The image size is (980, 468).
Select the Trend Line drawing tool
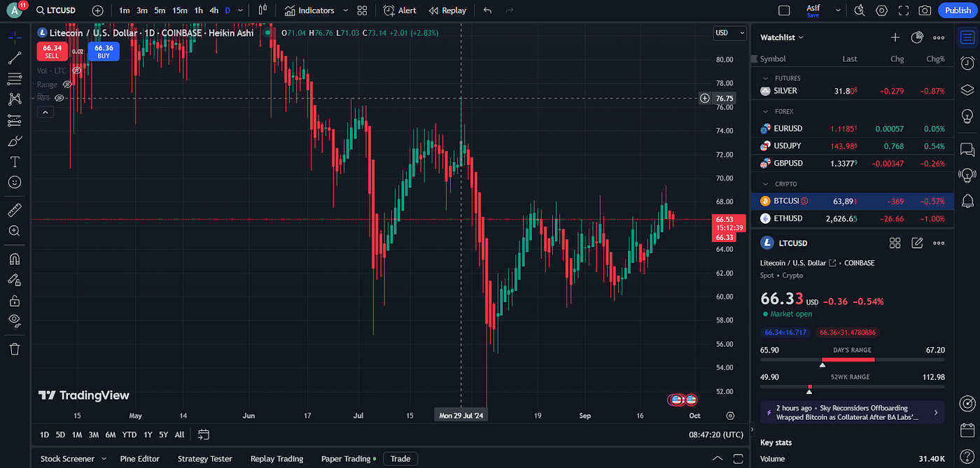[x=14, y=57]
